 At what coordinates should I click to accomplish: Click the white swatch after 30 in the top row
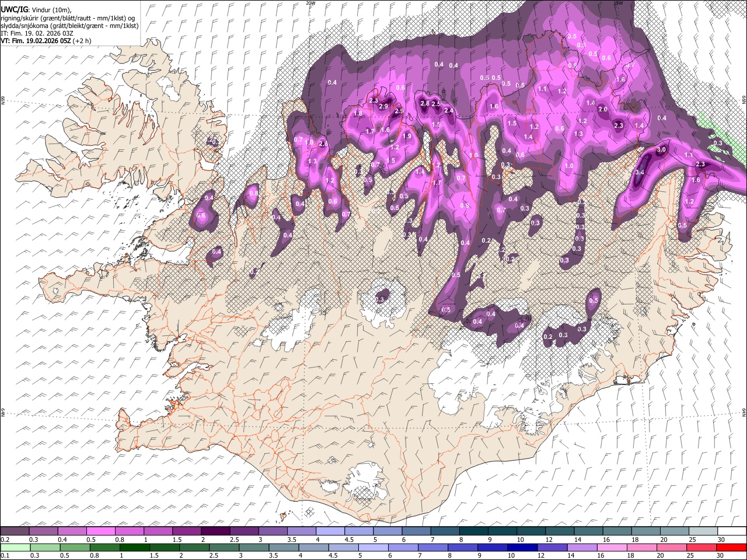point(732,531)
